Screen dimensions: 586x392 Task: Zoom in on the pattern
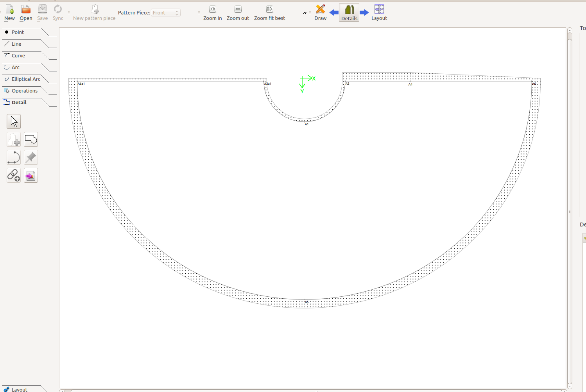212,13
